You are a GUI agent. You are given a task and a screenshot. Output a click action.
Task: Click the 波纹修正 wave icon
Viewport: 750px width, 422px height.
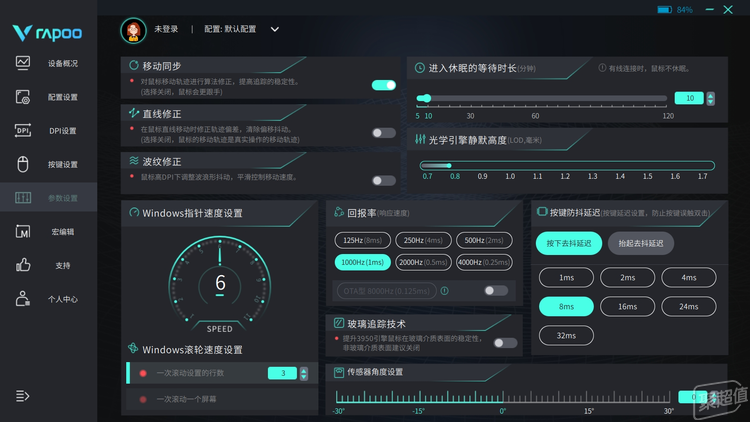tap(133, 161)
